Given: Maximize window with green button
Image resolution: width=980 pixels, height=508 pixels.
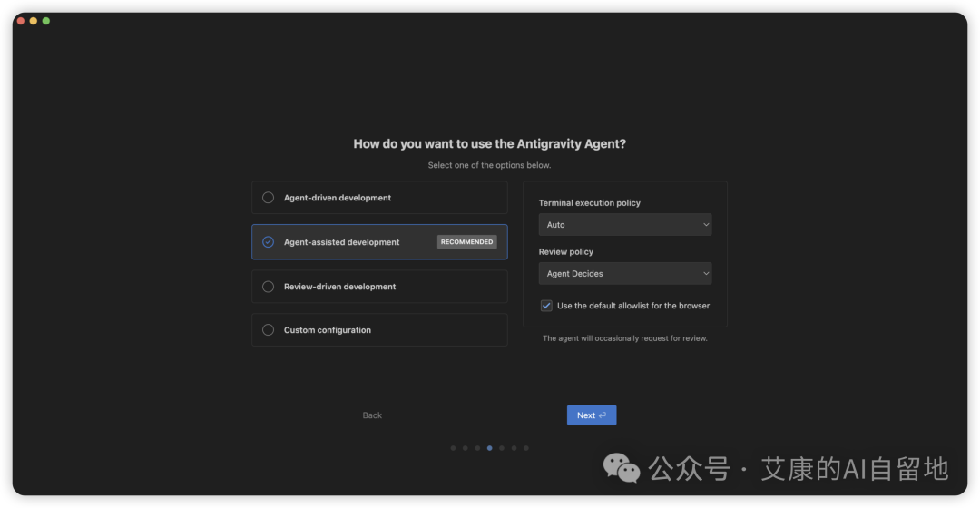Looking at the screenshot, I should point(45,21).
